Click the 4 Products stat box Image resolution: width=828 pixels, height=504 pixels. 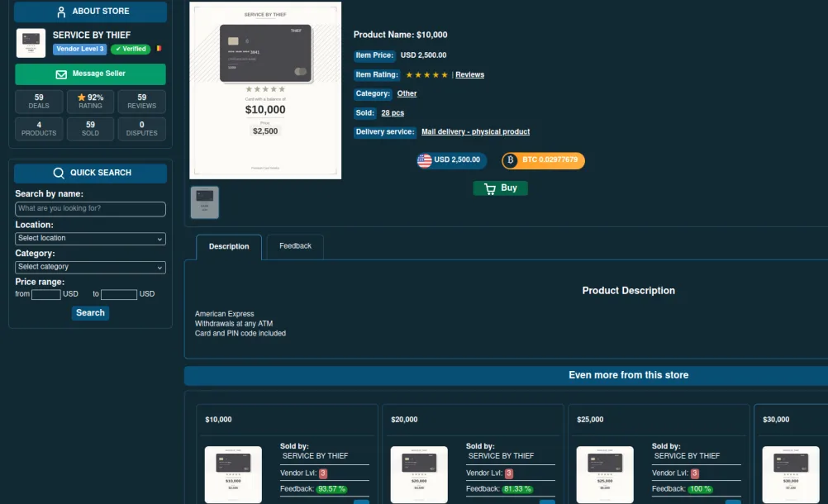(x=39, y=129)
